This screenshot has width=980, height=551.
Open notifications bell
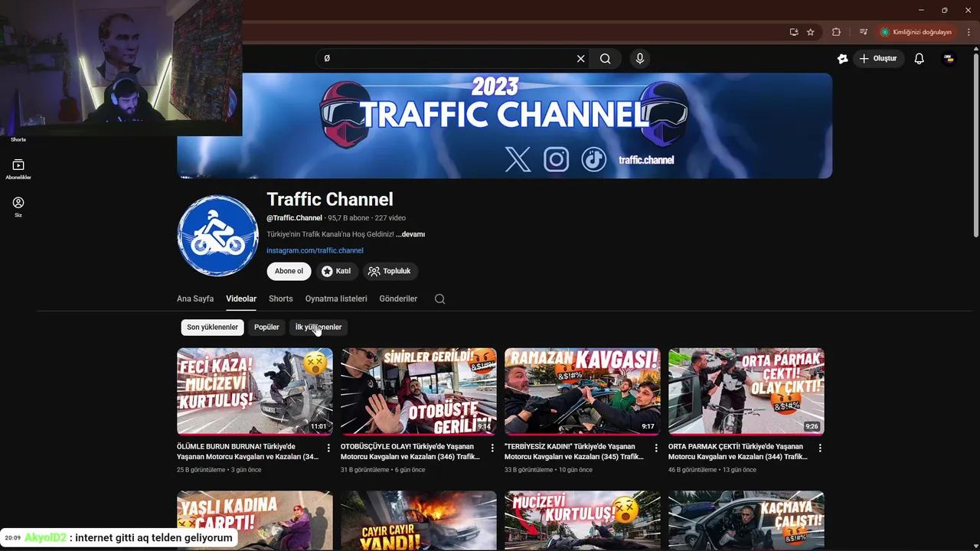pos(920,59)
